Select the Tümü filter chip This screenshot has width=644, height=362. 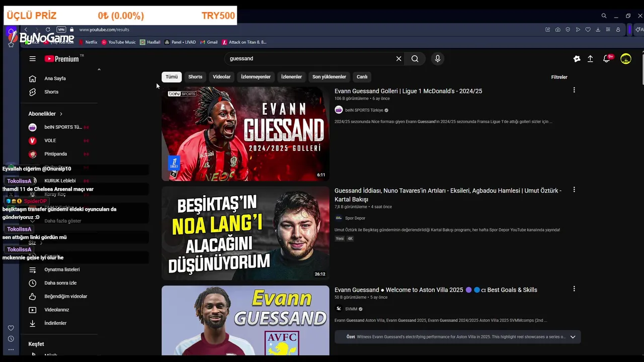tap(172, 77)
